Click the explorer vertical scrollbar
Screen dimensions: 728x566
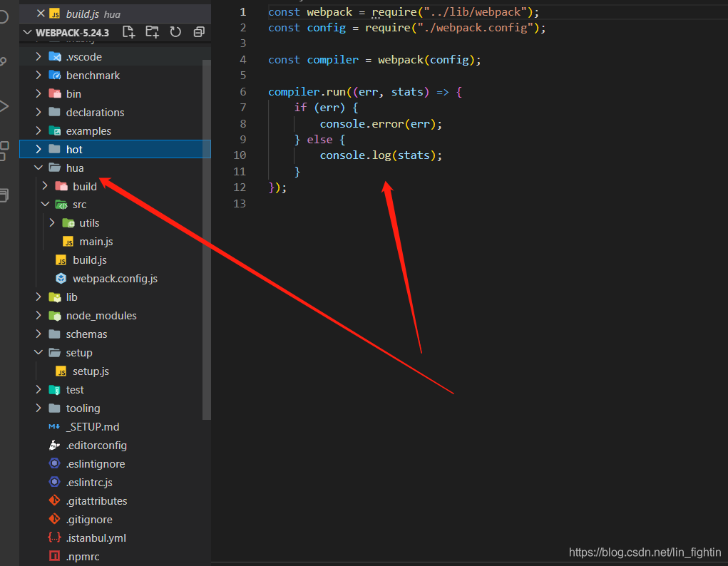pyautogui.click(x=207, y=240)
